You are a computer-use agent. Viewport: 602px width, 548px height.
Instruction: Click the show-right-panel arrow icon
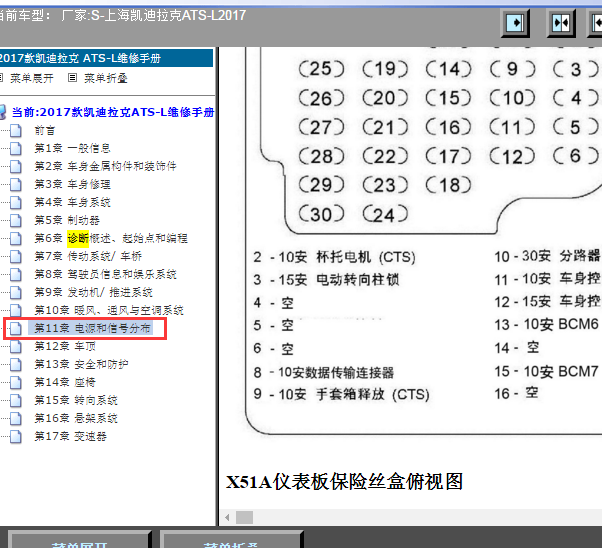(x=515, y=23)
